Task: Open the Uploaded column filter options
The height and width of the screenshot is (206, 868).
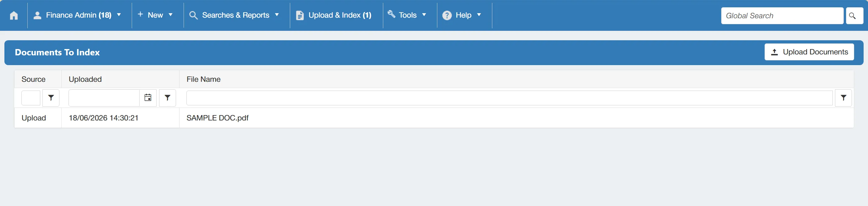Action: coord(168,98)
